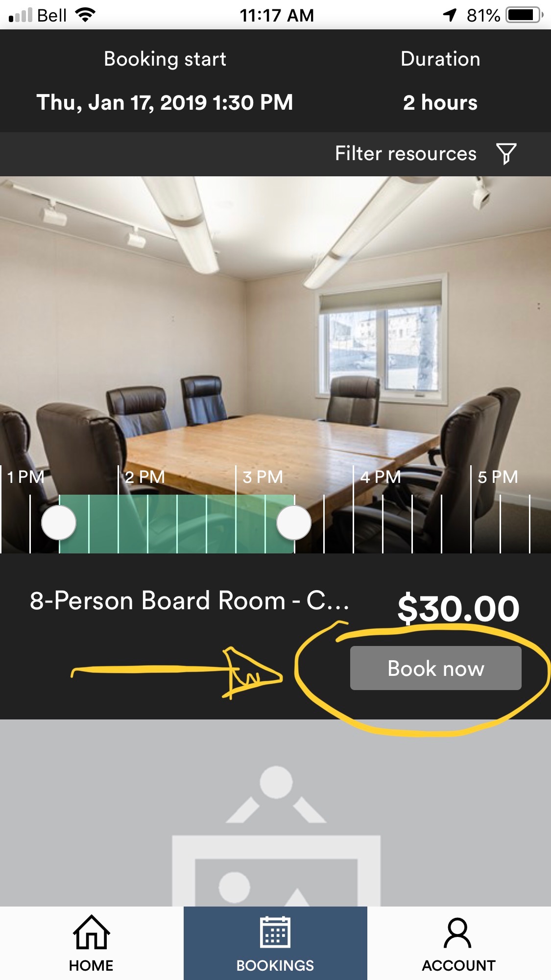Image resolution: width=551 pixels, height=980 pixels.
Task: Tap the 4 PM timeline marker
Action: [381, 477]
